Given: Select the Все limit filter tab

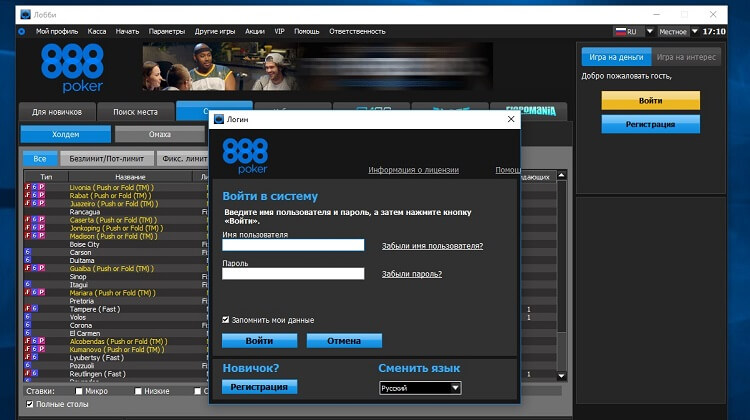Looking at the screenshot, I should pyautogui.click(x=40, y=159).
